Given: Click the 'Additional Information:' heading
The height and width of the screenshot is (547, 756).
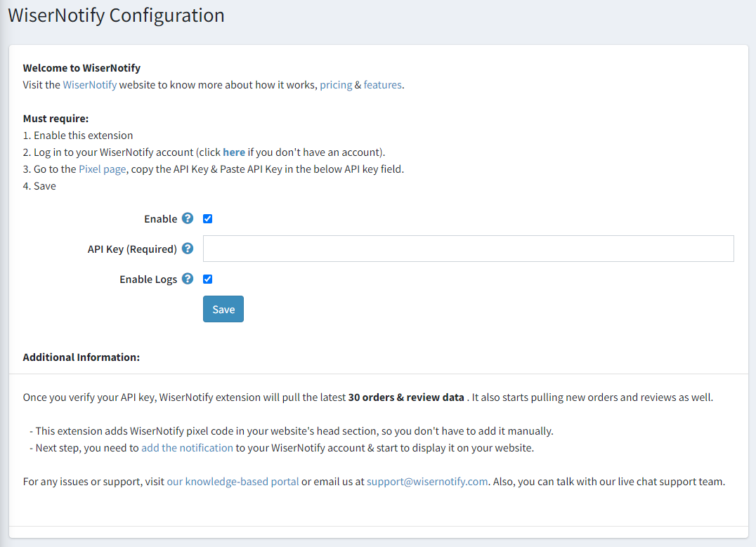Looking at the screenshot, I should pos(81,357).
